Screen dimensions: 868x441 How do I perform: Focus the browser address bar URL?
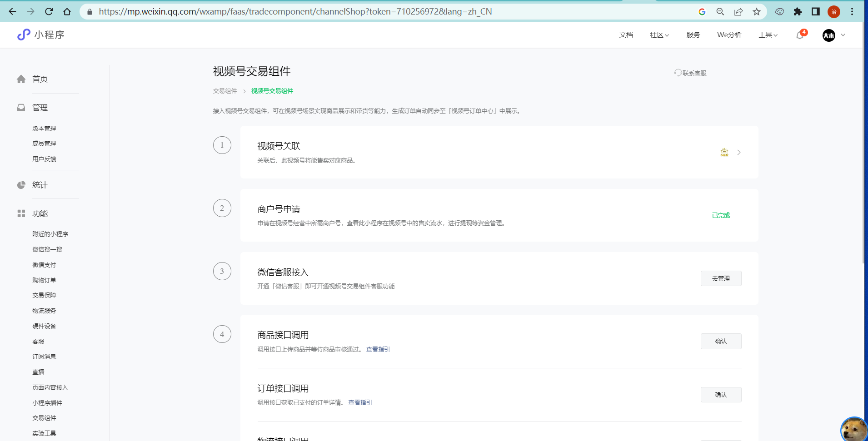click(295, 12)
